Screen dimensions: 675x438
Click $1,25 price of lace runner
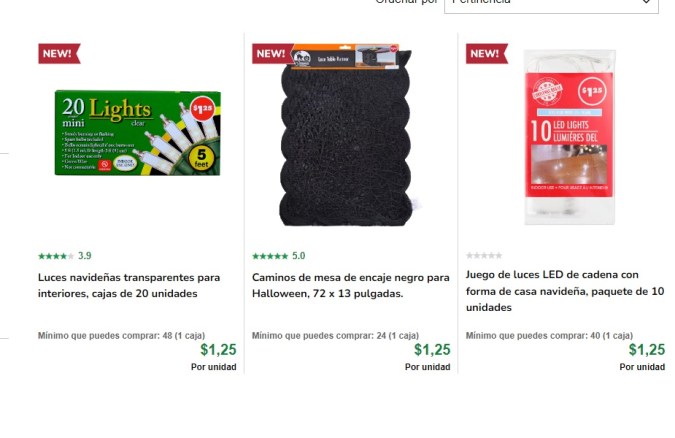click(432, 350)
